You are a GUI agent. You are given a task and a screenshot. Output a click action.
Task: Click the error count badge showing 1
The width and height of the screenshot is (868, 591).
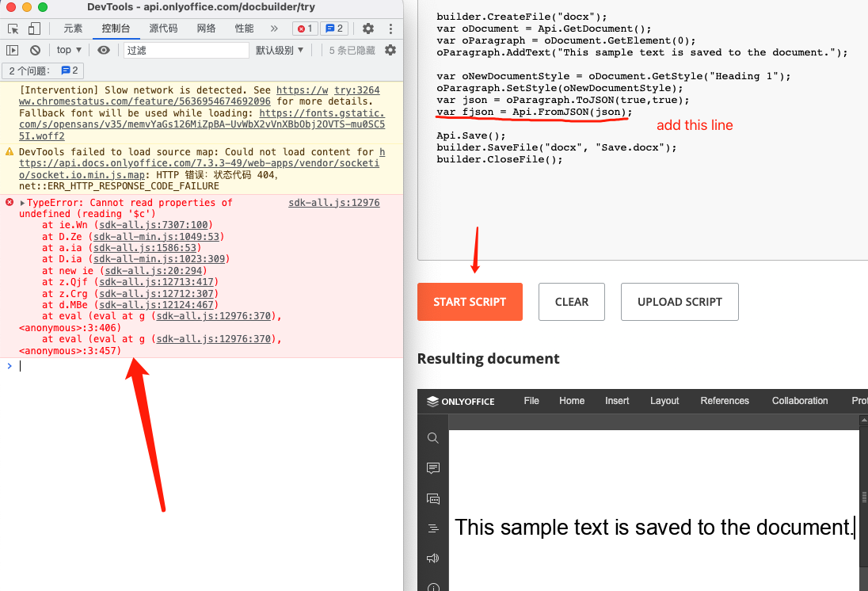305,29
